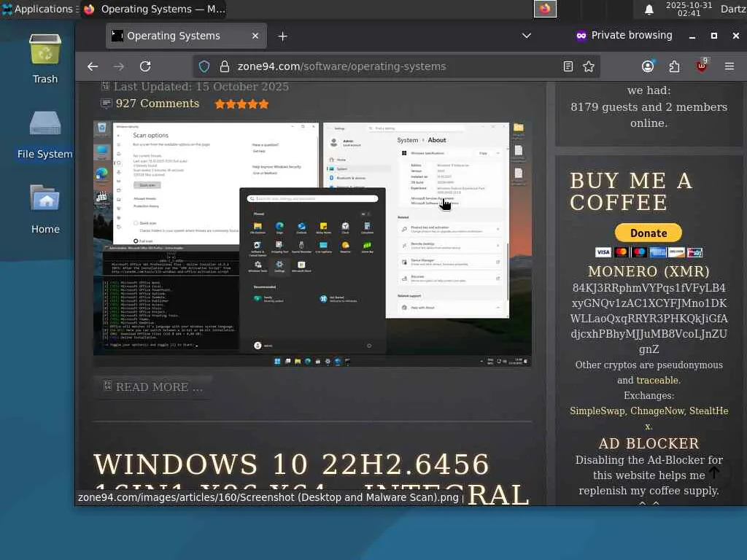Viewport: 747px width, 560px height.
Task: Open the Trash desktop icon
Action: (45, 59)
